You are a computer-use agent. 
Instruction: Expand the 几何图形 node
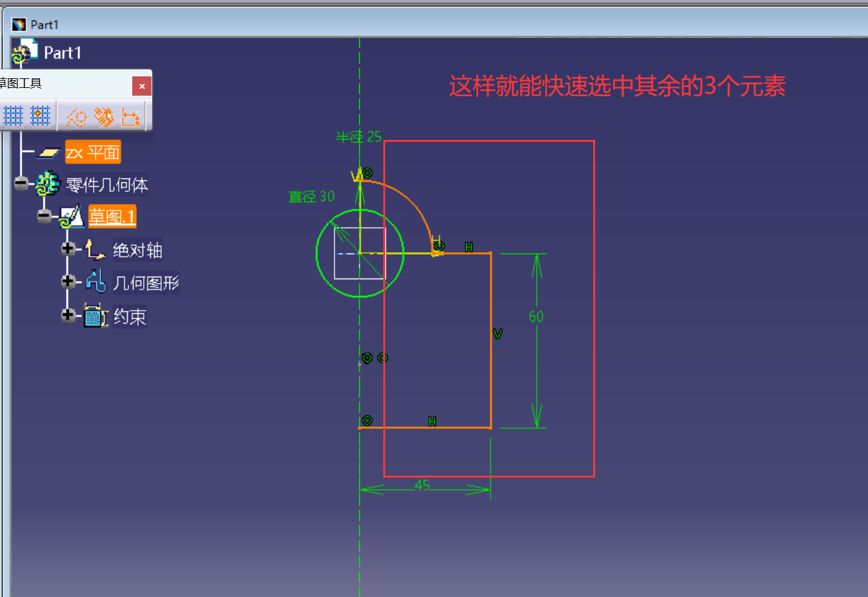click(x=68, y=281)
